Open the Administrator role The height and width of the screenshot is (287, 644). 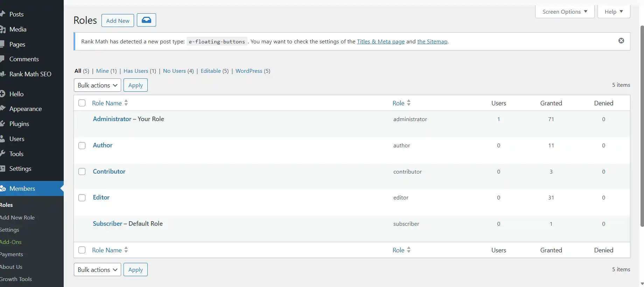(112, 119)
